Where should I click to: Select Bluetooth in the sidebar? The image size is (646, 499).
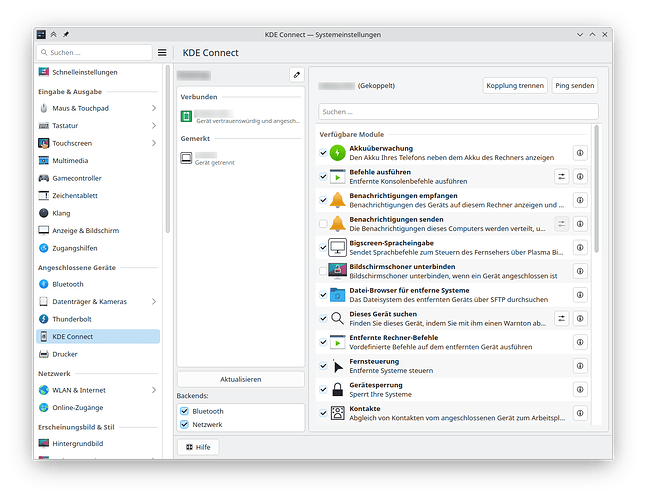coord(98,284)
